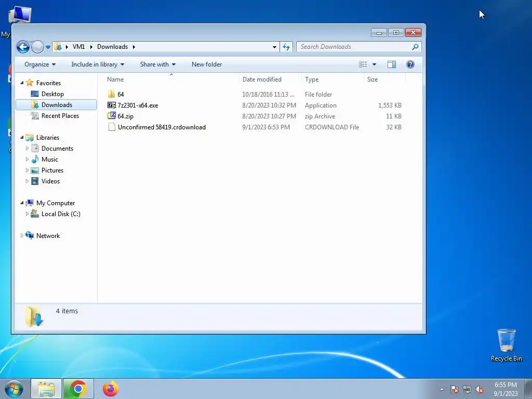Focus the Search Downloads field
Image resolution: width=532 pixels, height=399 pixels.
tap(359, 47)
